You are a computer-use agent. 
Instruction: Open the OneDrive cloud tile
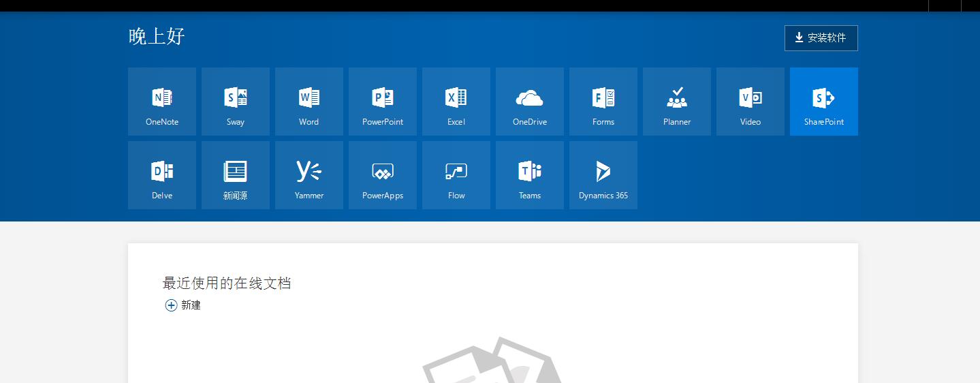point(530,102)
